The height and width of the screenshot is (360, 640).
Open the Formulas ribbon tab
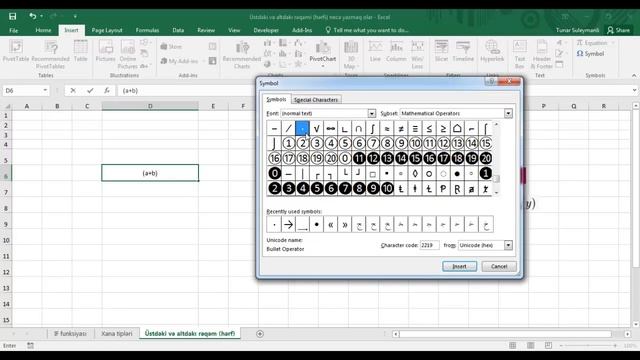click(147, 30)
